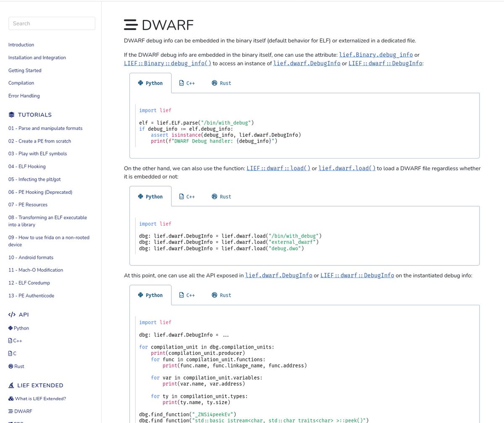Open tutorial 05 - Infecting the plt/got
Image resolution: width=504 pixels, height=423 pixels.
point(34,180)
